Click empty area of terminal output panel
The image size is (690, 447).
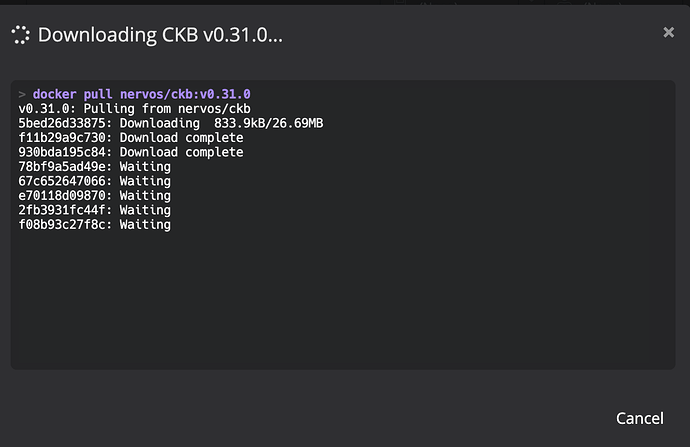[343, 299]
